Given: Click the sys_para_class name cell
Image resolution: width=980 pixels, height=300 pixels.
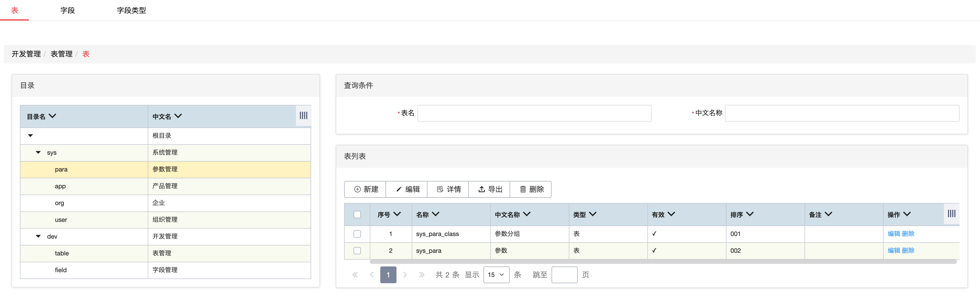Looking at the screenshot, I should [x=451, y=234].
